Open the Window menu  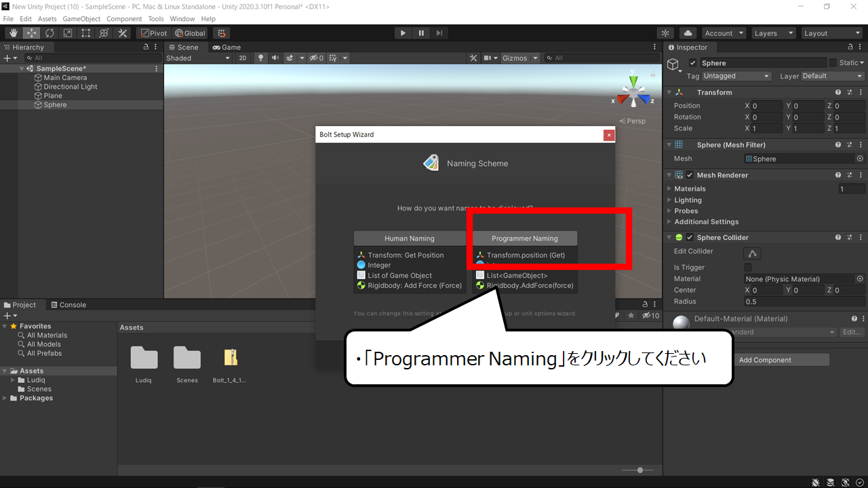pos(182,19)
